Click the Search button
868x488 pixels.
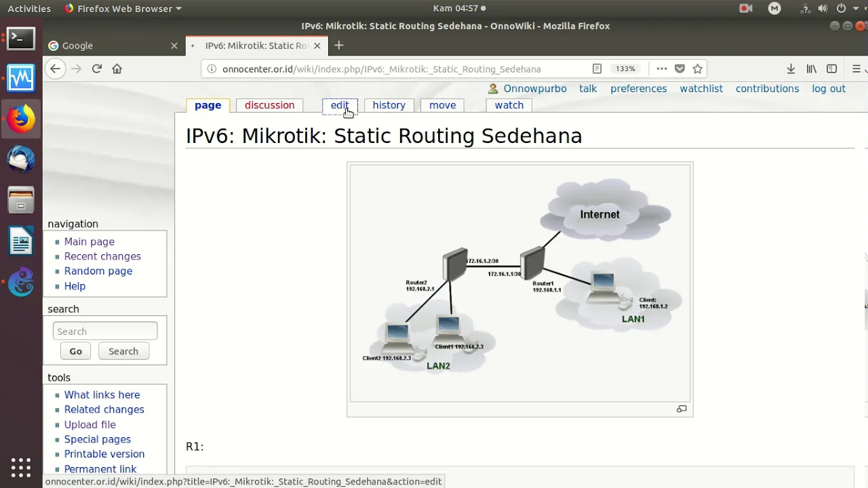pyautogui.click(x=123, y=351)
